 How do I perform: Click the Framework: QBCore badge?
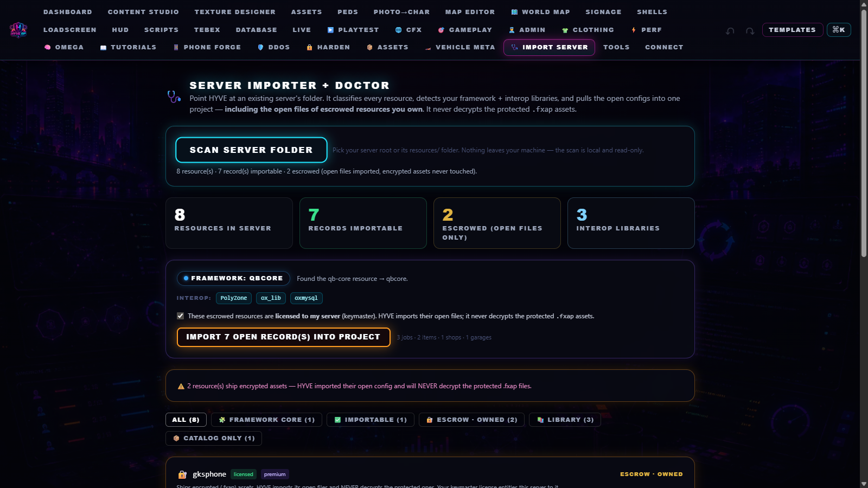tap(233, 278)
